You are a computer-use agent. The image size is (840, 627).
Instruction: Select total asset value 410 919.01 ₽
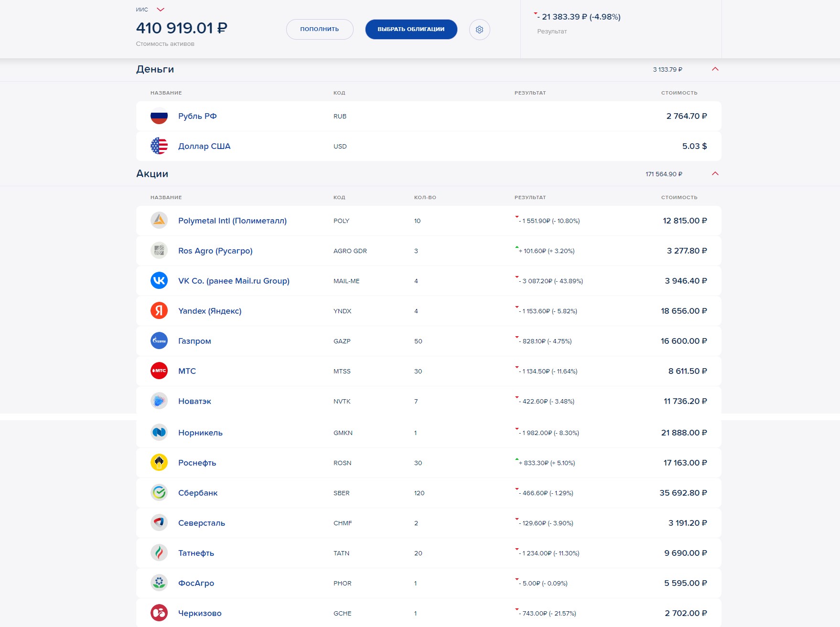(x=182, y=28)
